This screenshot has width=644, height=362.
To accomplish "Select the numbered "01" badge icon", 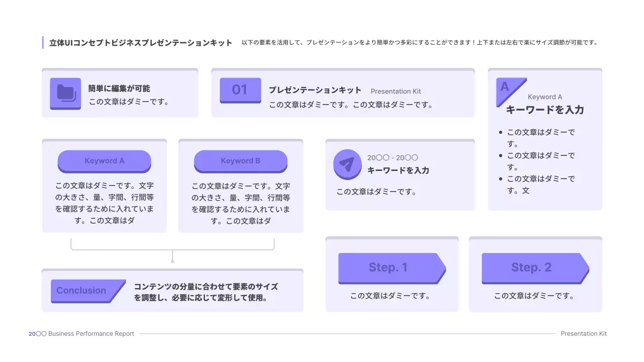I will [240, 90].
